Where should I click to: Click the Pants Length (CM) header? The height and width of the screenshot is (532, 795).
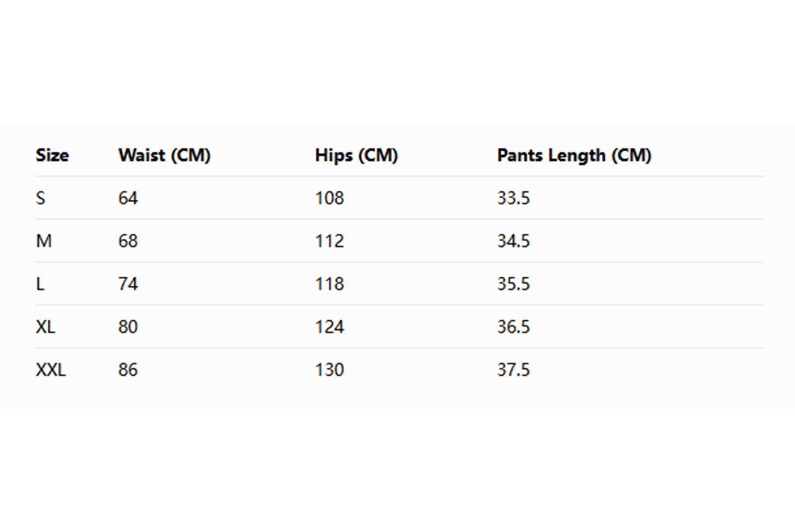pyautogui.click(x=574, y=155)
